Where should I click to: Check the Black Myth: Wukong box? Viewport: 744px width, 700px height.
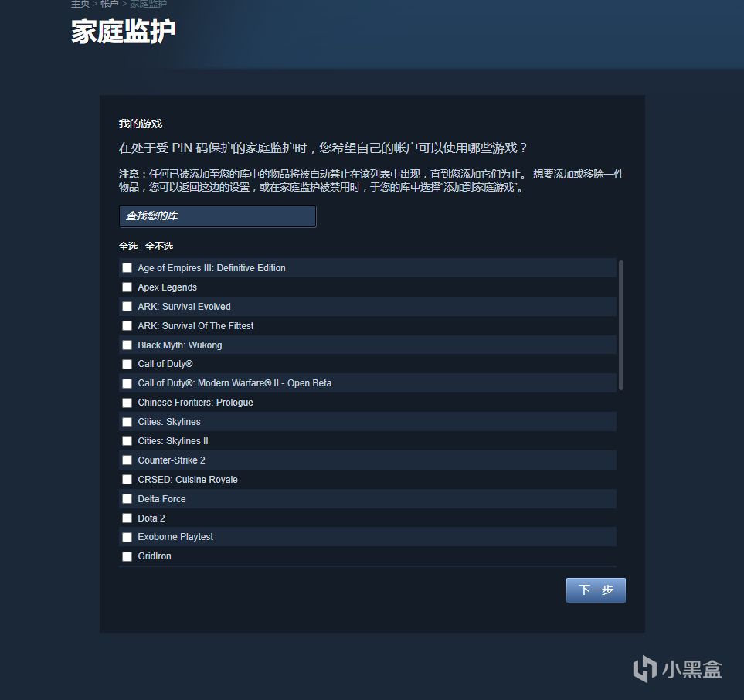(x=127, y=345)
